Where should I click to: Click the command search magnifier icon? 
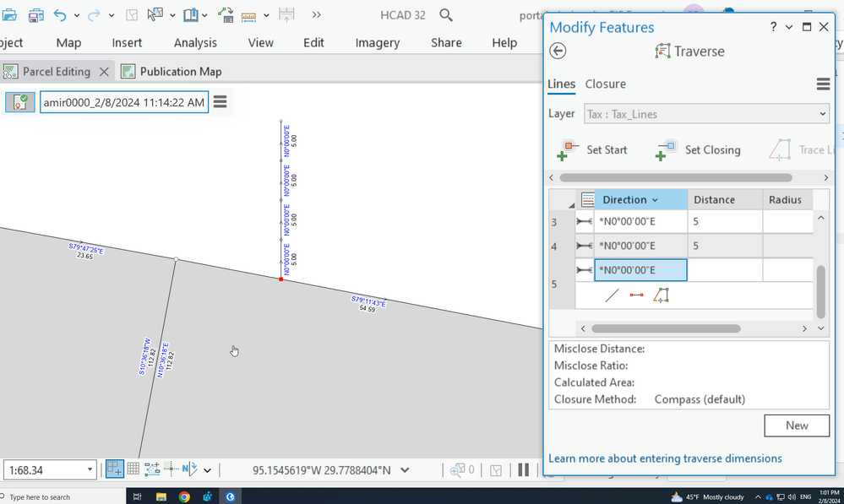point(446,15)
